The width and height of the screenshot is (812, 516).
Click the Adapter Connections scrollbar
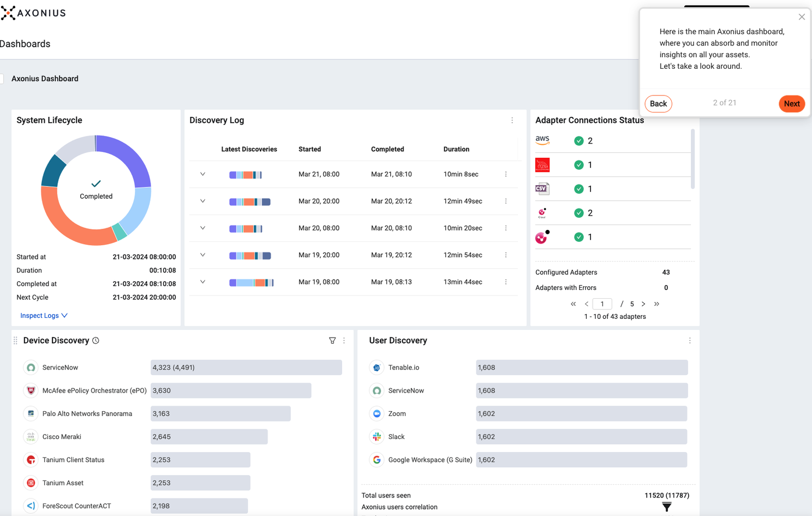pos(693,159)
